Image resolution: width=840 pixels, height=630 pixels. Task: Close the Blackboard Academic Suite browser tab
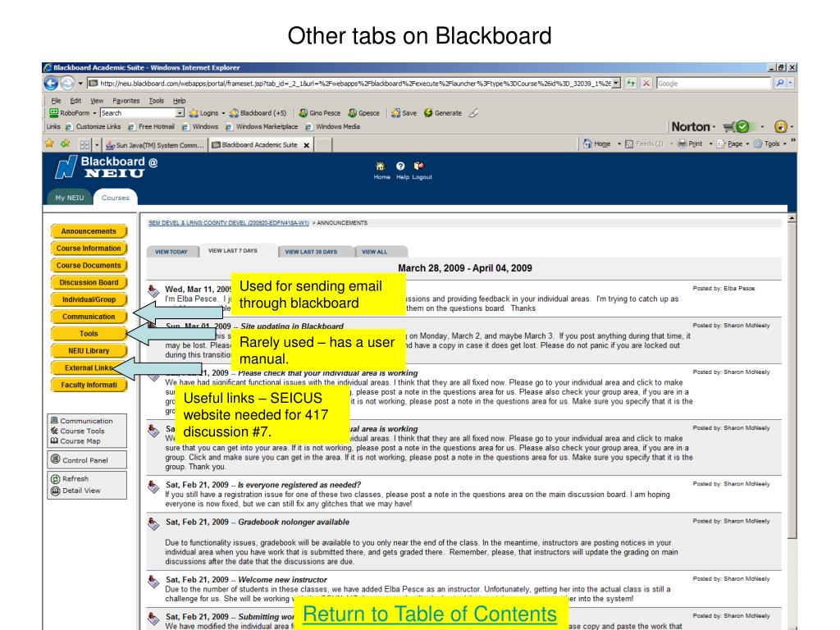307,145
